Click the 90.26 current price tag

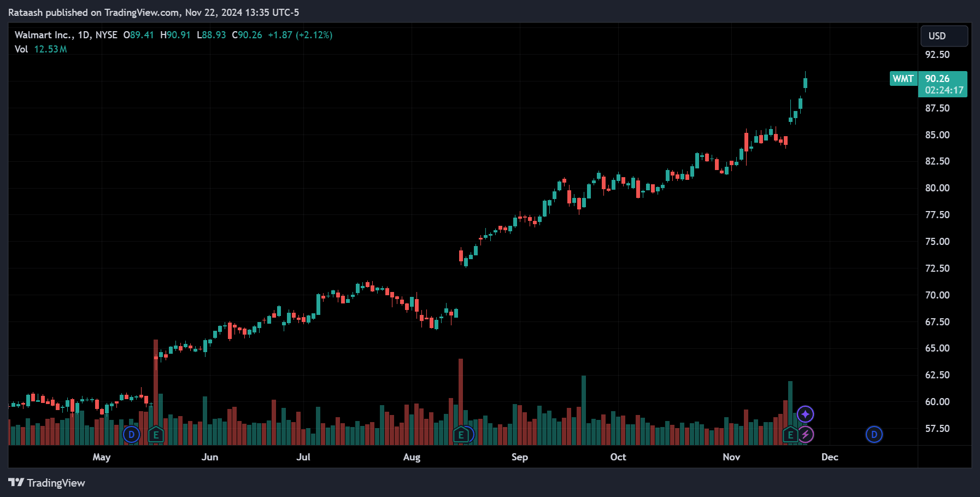coord(937,79)
